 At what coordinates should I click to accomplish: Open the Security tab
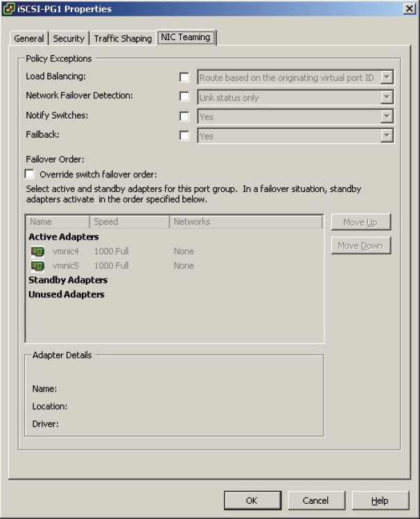coord(69,39)
